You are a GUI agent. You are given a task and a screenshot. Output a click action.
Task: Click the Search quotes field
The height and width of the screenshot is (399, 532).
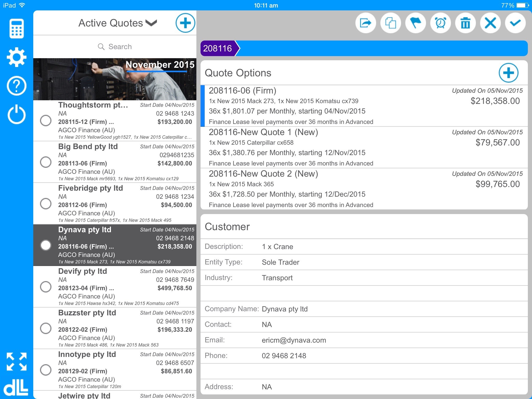point(115,46)
